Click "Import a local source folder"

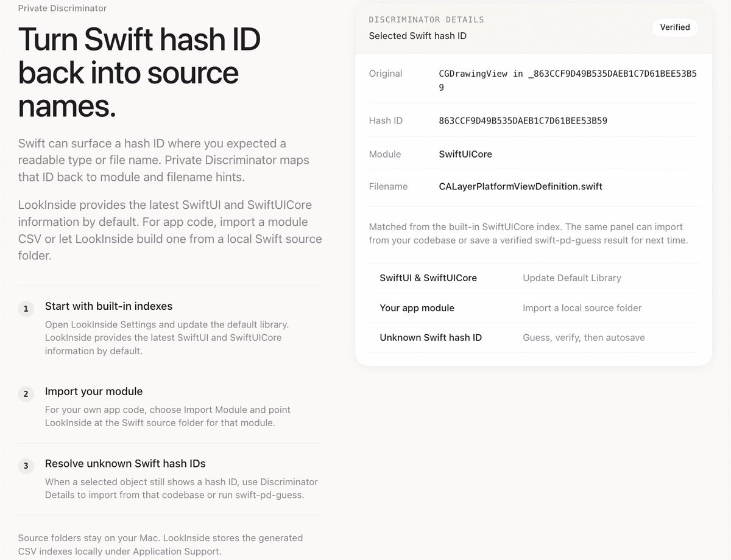(x=582, y=308)
